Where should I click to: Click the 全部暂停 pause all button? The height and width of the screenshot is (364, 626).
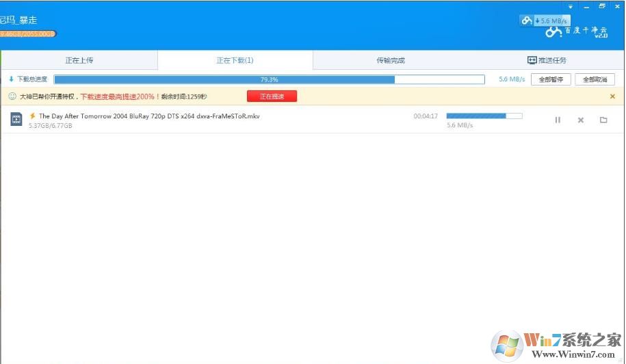point(551,79)
